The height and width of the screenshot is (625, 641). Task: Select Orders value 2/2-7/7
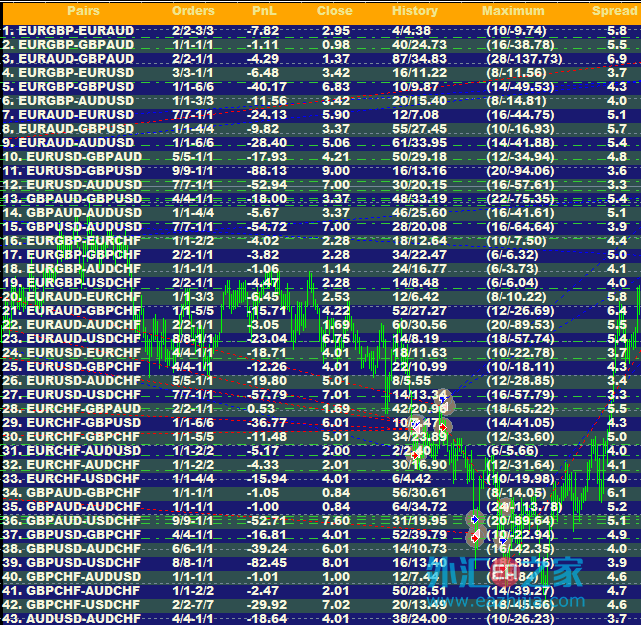(x=193, y=605)
